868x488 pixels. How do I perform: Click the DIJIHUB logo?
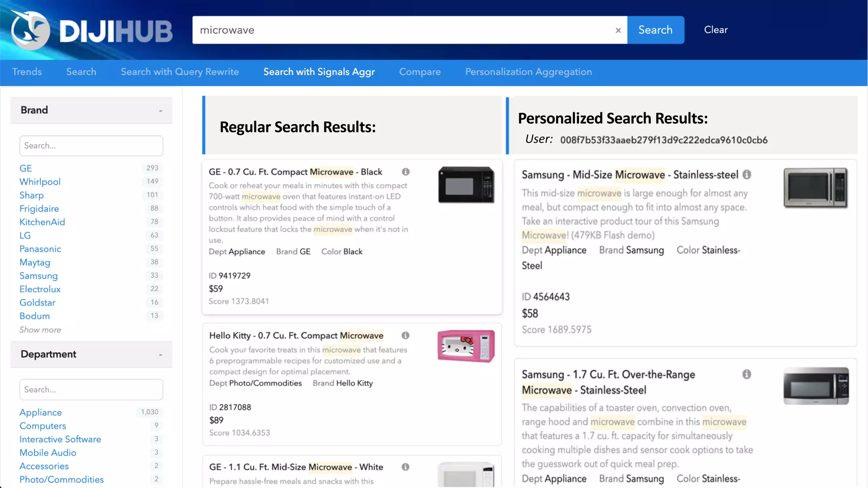tap(92, 30)
